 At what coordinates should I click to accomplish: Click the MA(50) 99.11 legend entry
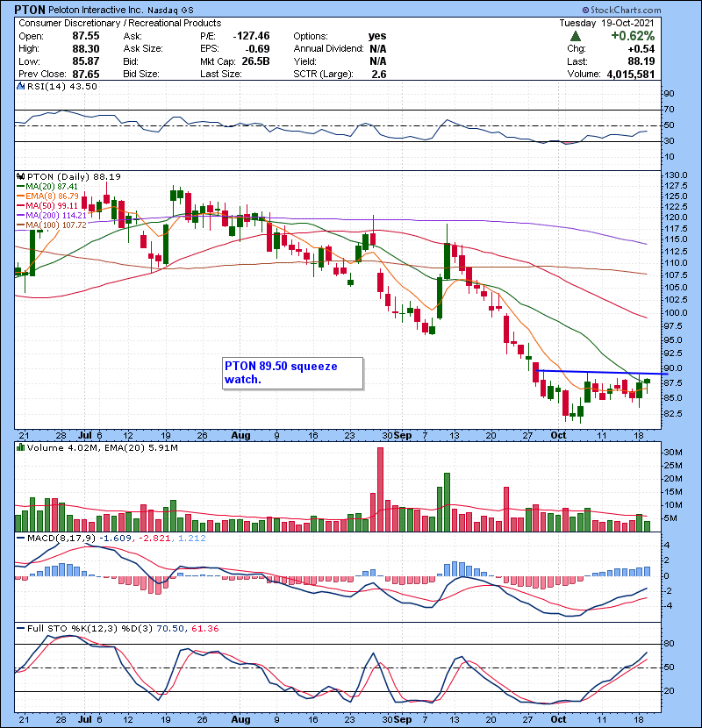click(47, 205)
